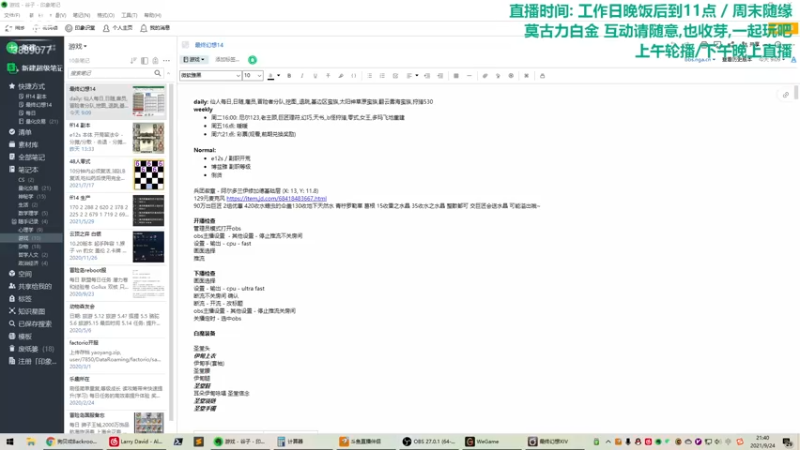800x450 pixels.
Task: Insert a table in the note
Action: (x=456, y=76)
